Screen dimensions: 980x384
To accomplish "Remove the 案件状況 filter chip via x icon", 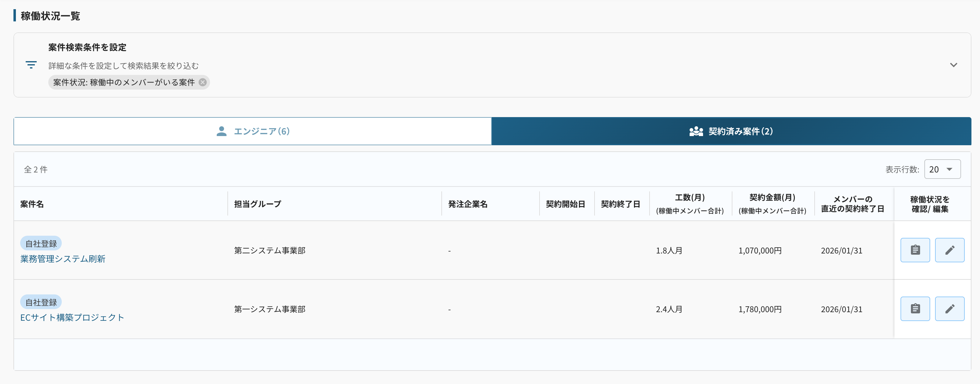I will pos(203,82).
